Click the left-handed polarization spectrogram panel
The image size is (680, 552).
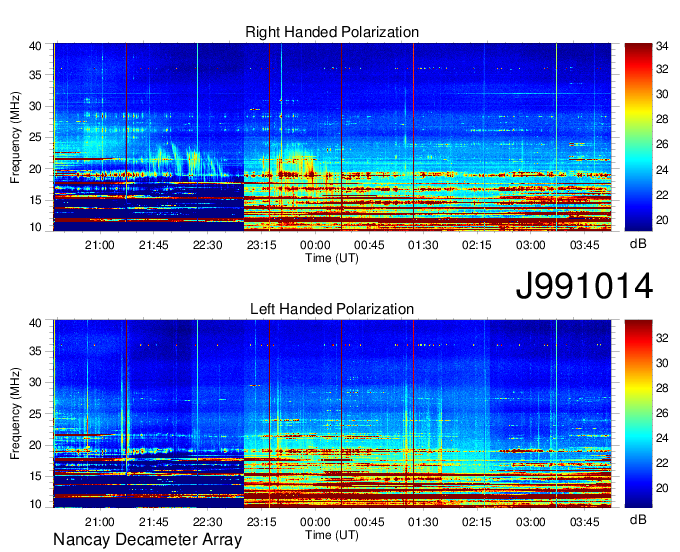(x=332, y=414)
